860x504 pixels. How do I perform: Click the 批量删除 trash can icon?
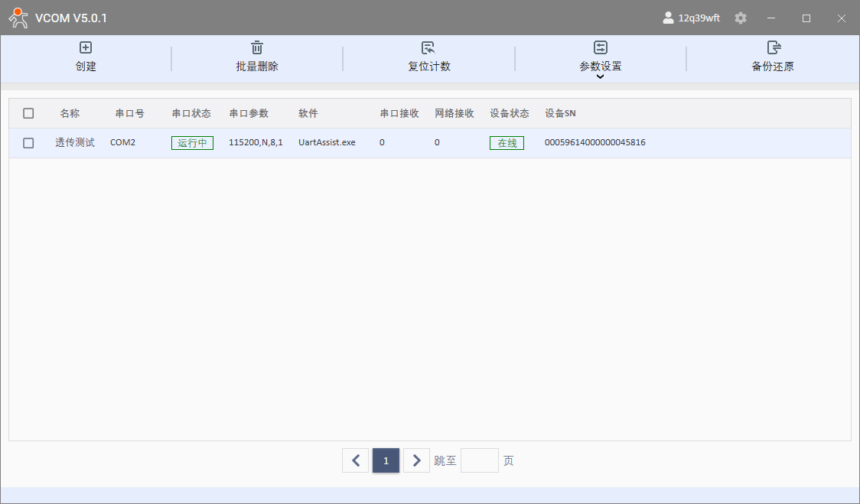click(257, 47)
